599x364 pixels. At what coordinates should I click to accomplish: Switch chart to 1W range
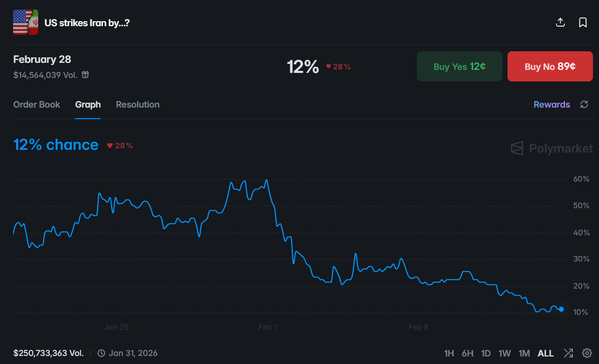coord(504,353)
